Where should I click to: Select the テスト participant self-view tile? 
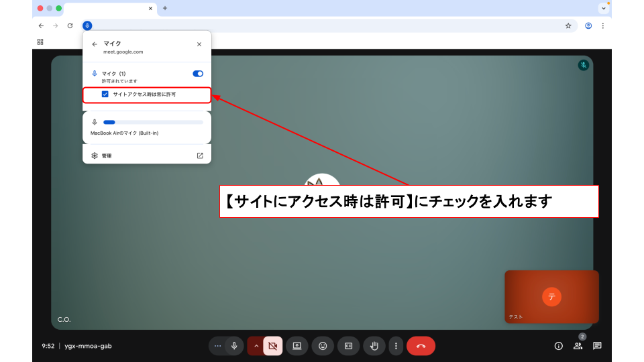(551, 297)
